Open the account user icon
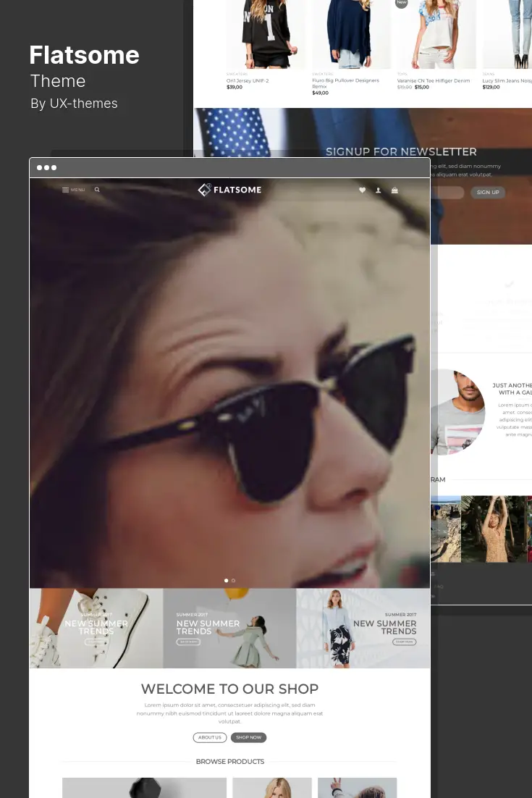Screen dimensions: 532x798 [378, 190]
